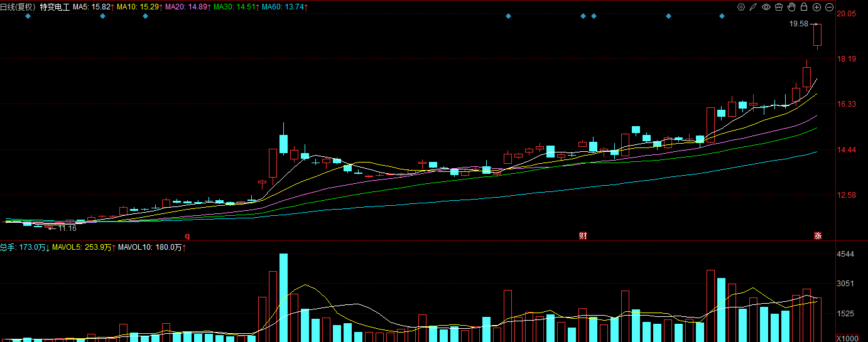The height and width of the screenshot is (342, 868).
Task: Toggle the eye visibility icon
Action: [766, 7]
